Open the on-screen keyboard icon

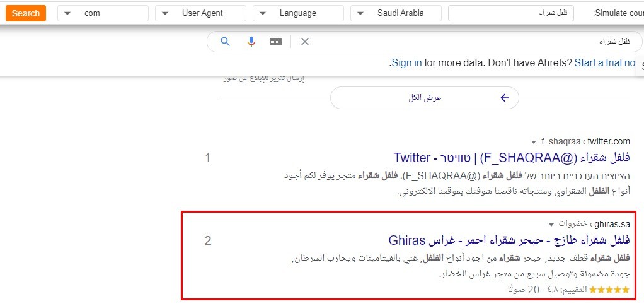click(x=275, y=42)
